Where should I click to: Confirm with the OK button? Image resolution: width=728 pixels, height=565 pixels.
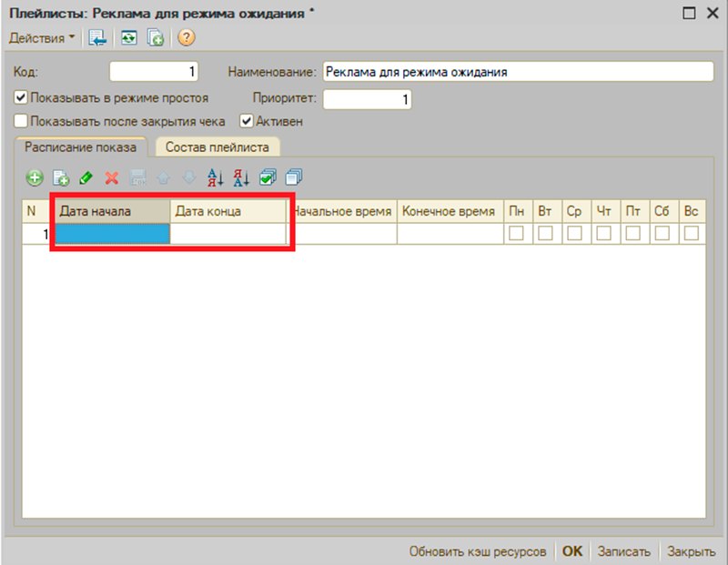[572, 551]
